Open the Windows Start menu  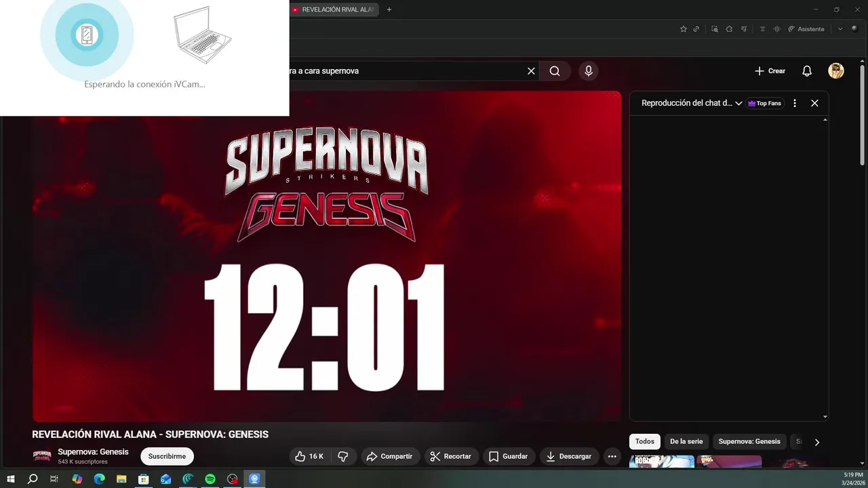[11, 479]
